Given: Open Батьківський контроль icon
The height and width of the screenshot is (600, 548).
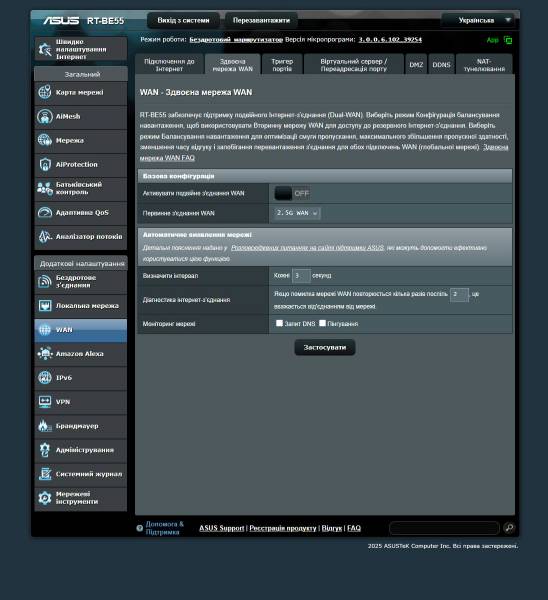Looking at the screenshot, I should click(x=45, y=188).
